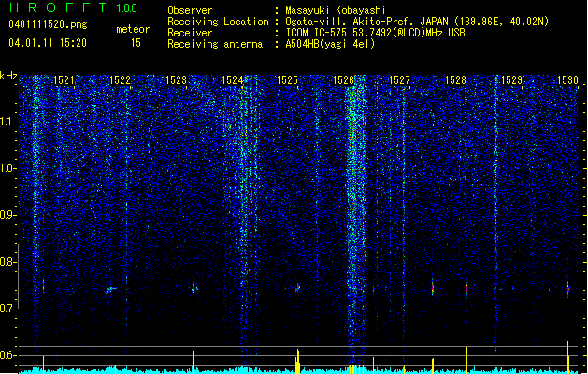This screenshot has width=588, height=374.
Task: Click the 'Receiving antenna' label
Action: pyautogui.click(x=215, y=44)
